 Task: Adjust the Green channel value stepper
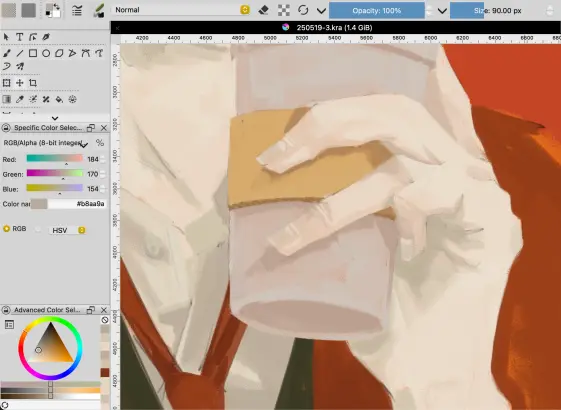[x=103, y=174]
